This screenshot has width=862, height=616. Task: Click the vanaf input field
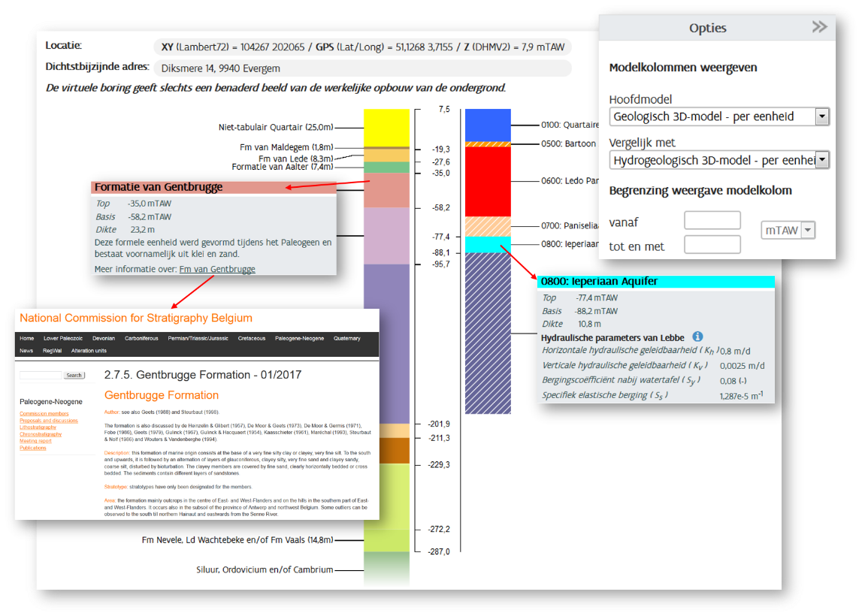712,220
